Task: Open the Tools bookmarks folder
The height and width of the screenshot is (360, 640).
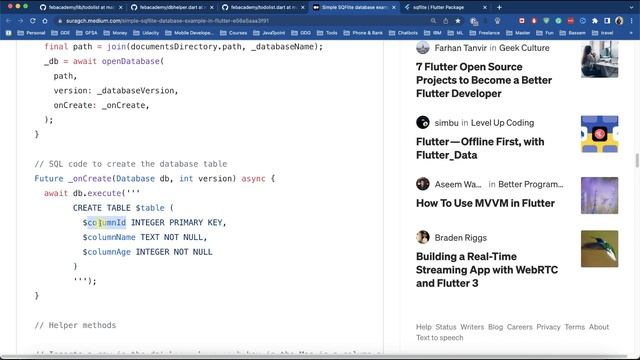Action: point(327,33)
